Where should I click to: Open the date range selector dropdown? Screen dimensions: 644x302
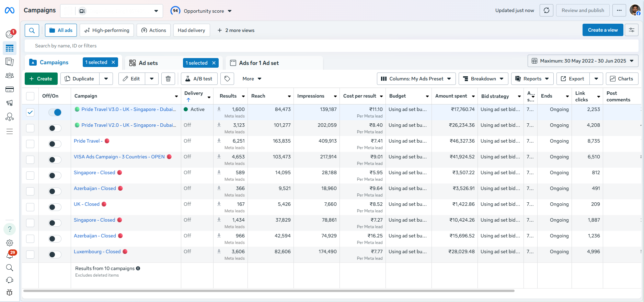(583, 61)
